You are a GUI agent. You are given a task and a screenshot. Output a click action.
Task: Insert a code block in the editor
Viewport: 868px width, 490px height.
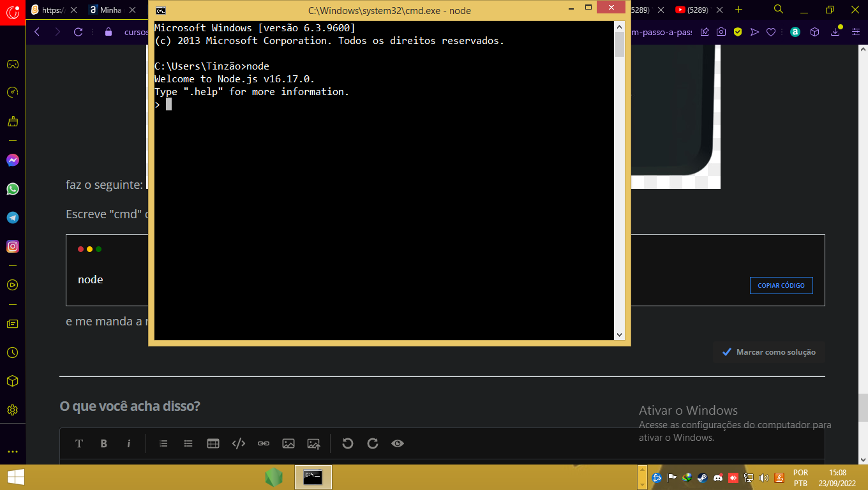[239, 443]
